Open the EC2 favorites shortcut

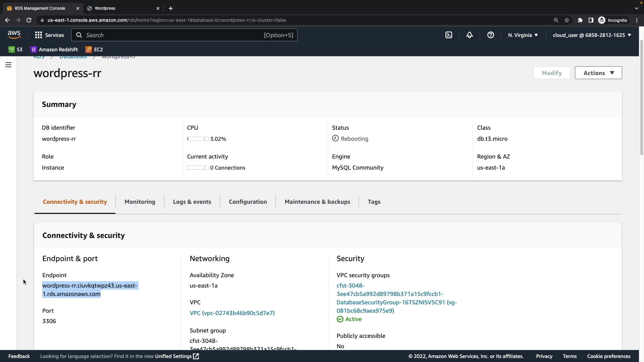[x=94, y=50]
